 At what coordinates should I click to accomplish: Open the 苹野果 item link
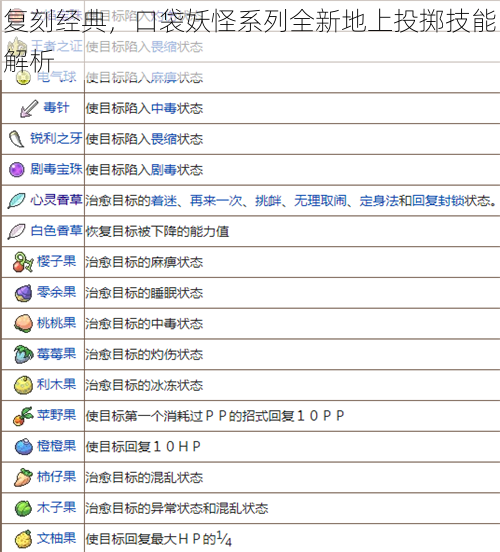[57, 415]
